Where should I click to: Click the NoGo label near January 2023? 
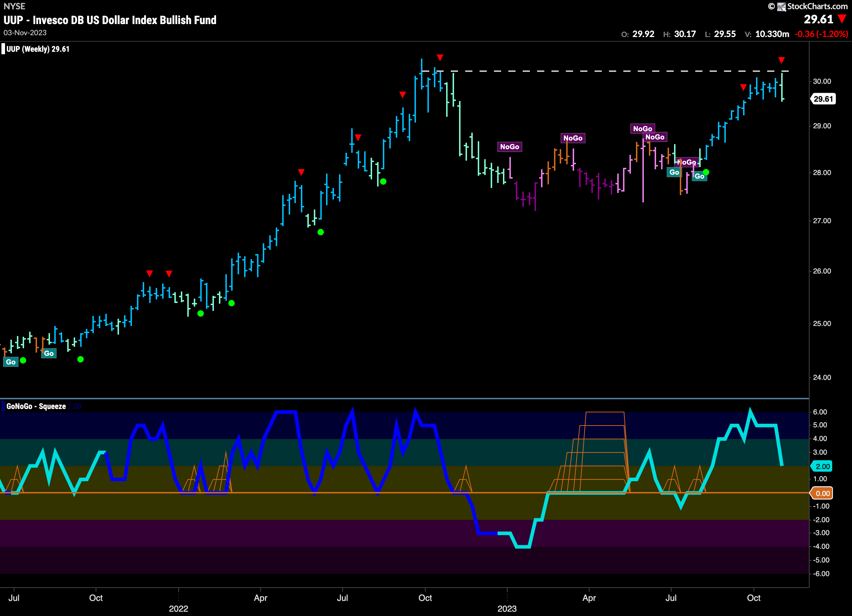pyautogui.click(x=509, y=147)
